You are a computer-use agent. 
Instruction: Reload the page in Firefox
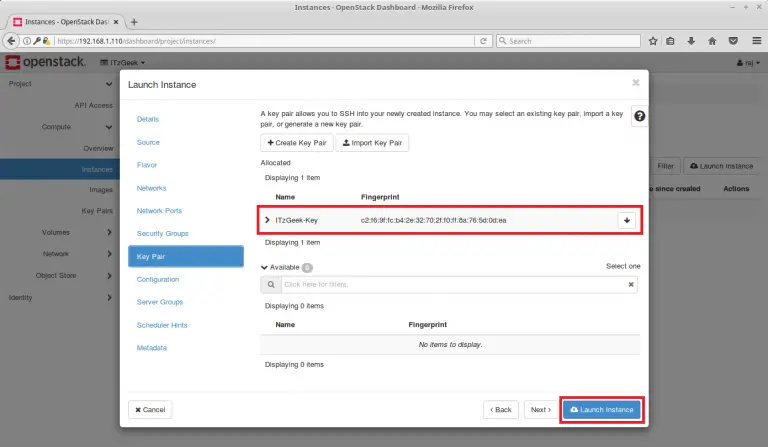pos(483,41)
